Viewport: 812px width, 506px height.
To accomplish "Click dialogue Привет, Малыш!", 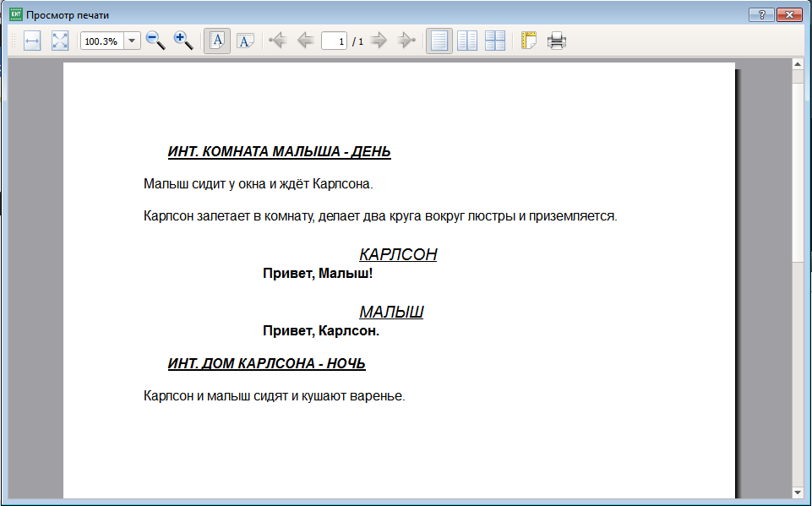I will [318, 274].
